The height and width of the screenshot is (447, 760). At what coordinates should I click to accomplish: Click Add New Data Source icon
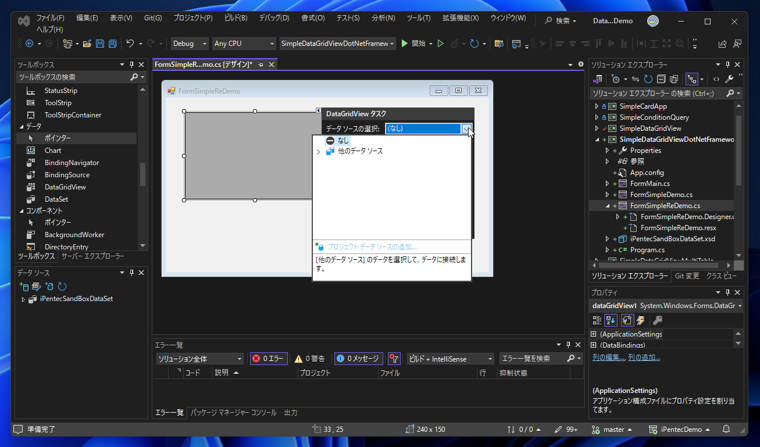click(x=23, y=287)
